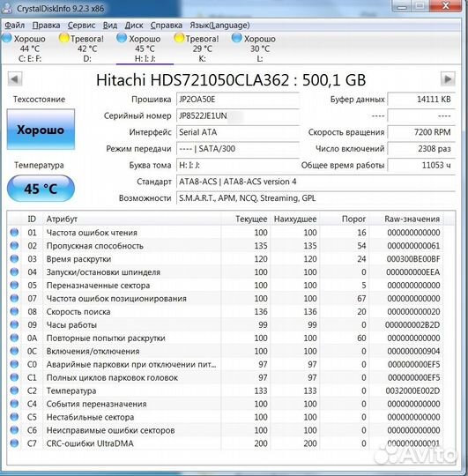
Task: Click Общее время работы value 11053 ч
Action: click(x=421, y=165)
